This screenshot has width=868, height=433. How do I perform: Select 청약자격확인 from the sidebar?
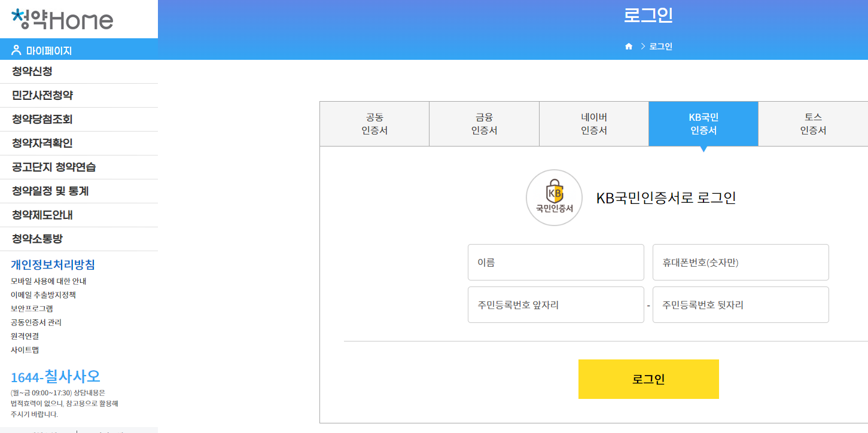point(79,144)
